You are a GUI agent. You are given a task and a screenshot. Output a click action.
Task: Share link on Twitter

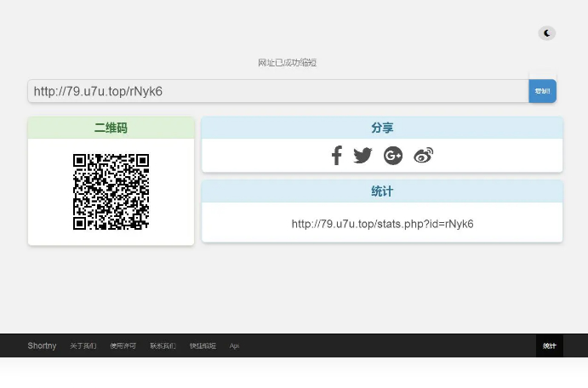click(363, 155)
